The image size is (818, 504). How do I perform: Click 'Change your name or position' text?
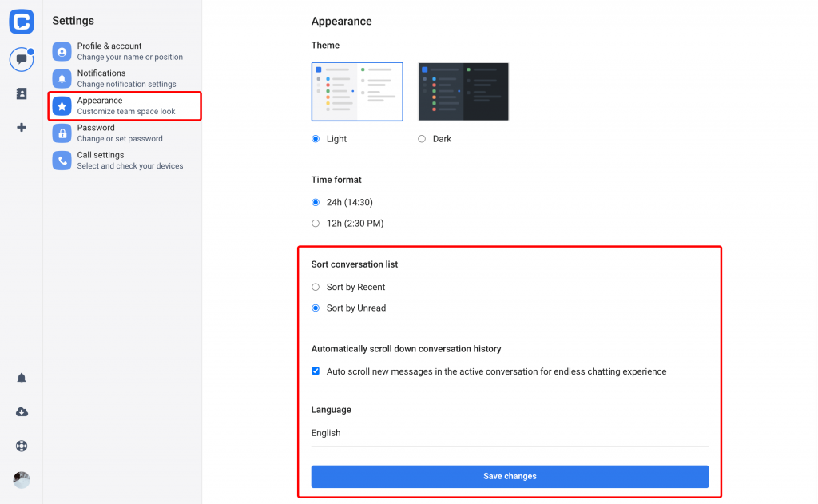tap(130, 57)
